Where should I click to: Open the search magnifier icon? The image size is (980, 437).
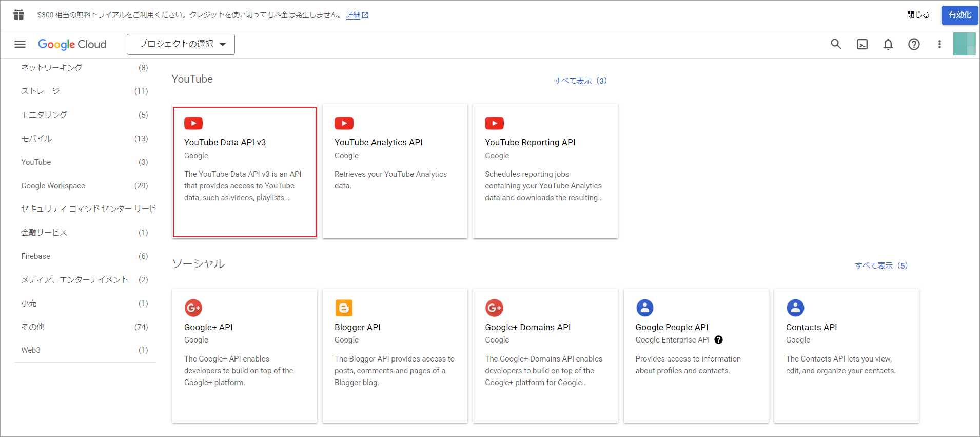[x=836, y=44]
